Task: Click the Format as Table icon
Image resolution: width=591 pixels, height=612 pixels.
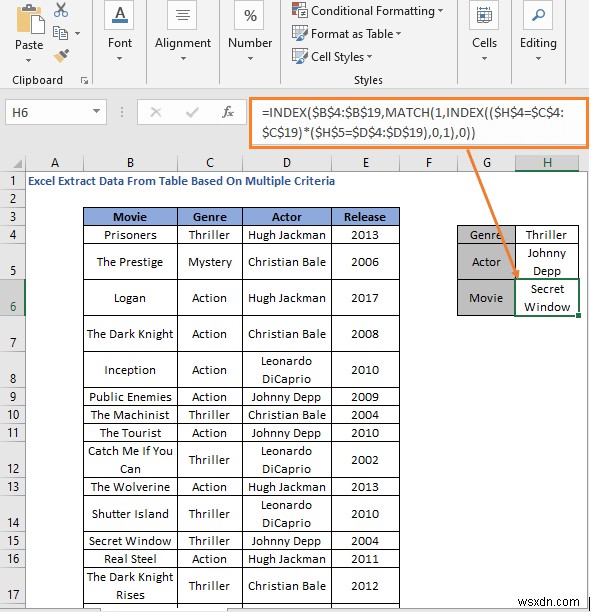Action: click(x=300, y=33)
